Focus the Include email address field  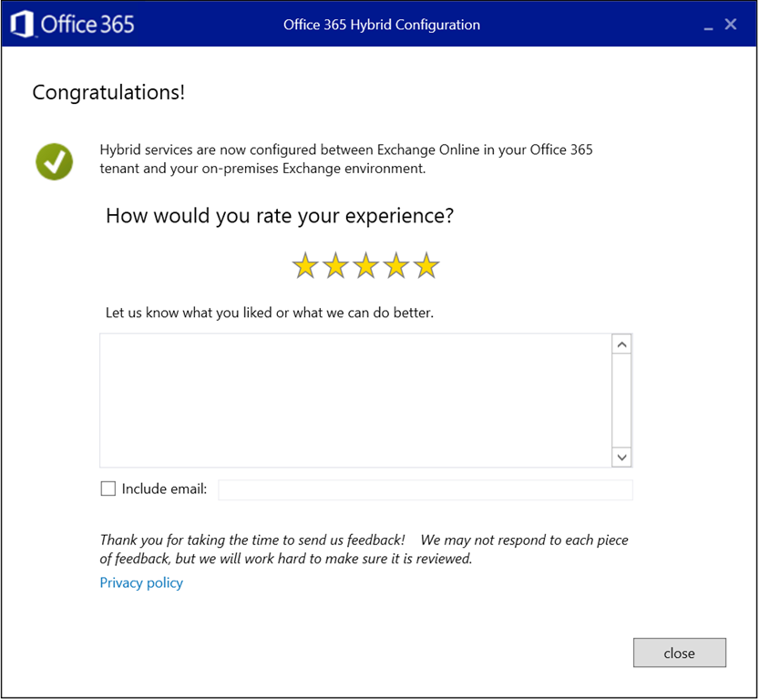(x=426, y=489)
